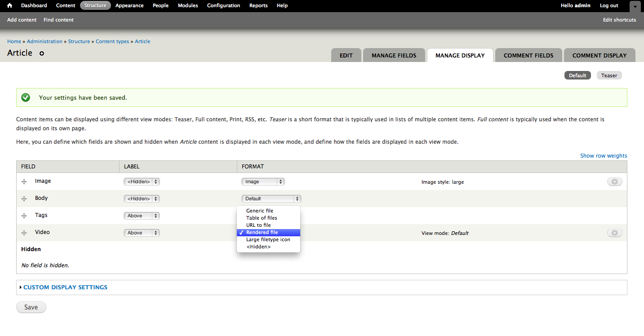Switch to the Teaser view mode
Image resolution: width=644 pixels, height=336 pixels.
click(609, 75)
